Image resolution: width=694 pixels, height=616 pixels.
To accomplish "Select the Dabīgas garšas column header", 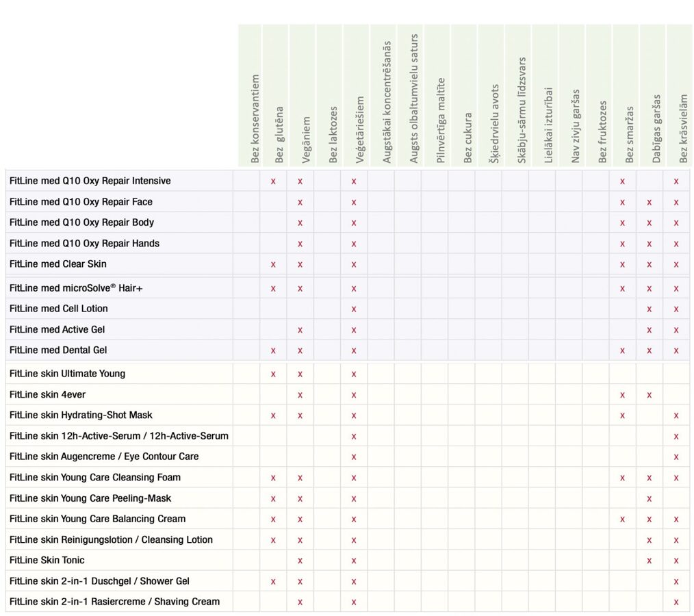I will (x=656, y=129).
